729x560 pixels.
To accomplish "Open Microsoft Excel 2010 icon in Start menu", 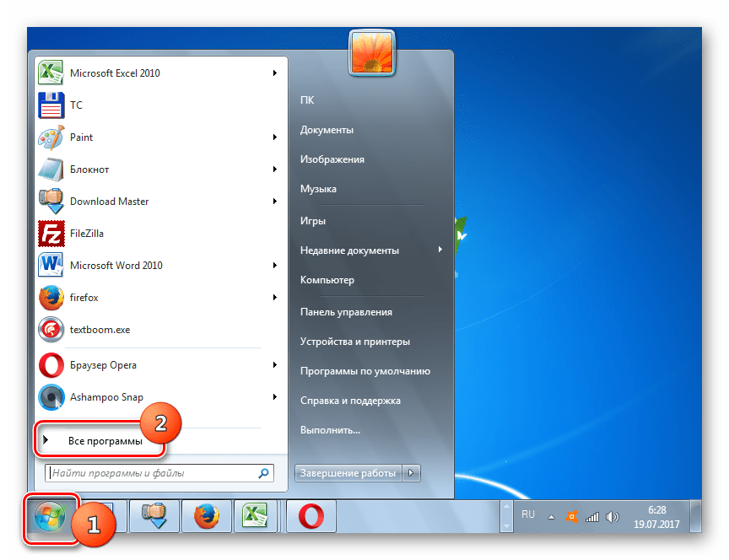I will pyautogui.click(x=51, y=73).
